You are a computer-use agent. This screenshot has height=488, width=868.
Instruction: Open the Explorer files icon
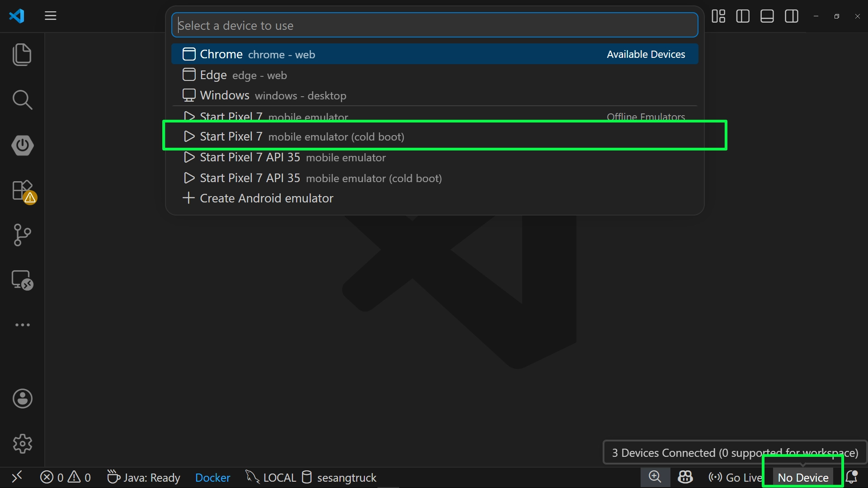coord(22,55)
